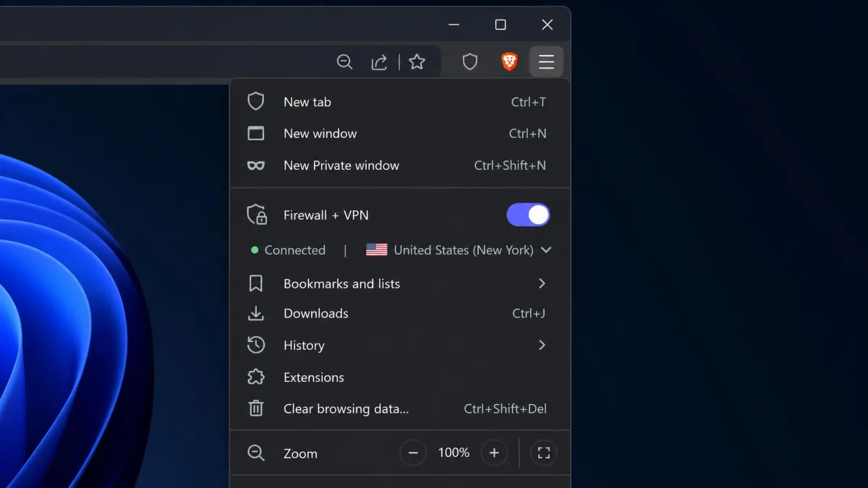
Task: Click the Firewall + VPN lock shield icon
Action: 257,215
